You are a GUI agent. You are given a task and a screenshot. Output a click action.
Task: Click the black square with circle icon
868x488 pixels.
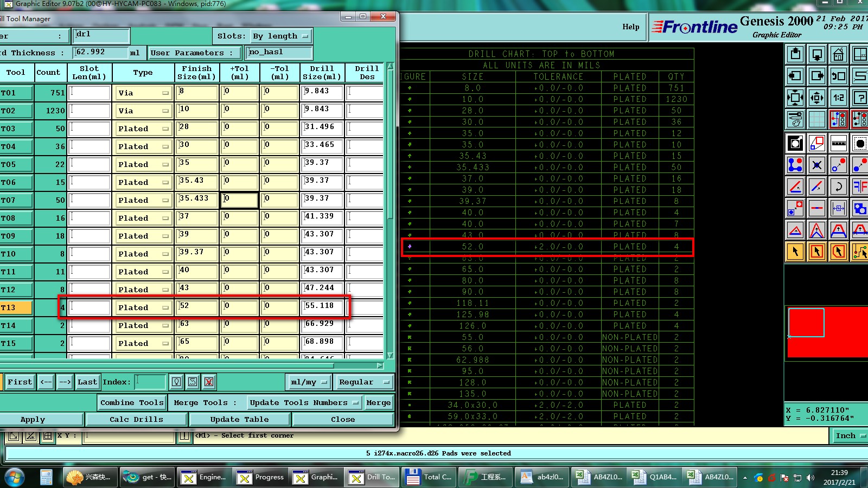click(795, 143)
